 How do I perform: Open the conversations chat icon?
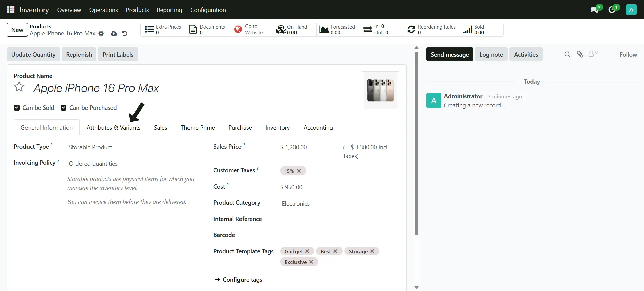click(594, 10)
